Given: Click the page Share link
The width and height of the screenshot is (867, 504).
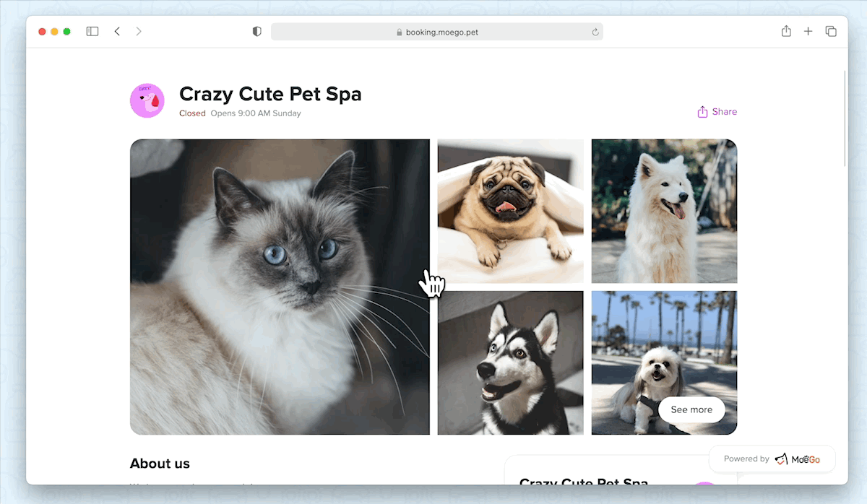Looking at the screenshot, I should click(x=717, y=112).
